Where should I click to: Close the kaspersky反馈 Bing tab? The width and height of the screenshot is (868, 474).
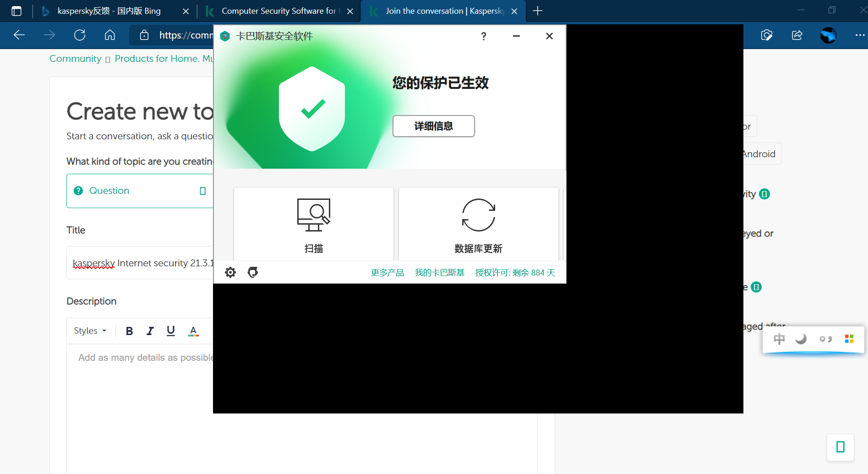pyautogui.click(x=186, y=11)
